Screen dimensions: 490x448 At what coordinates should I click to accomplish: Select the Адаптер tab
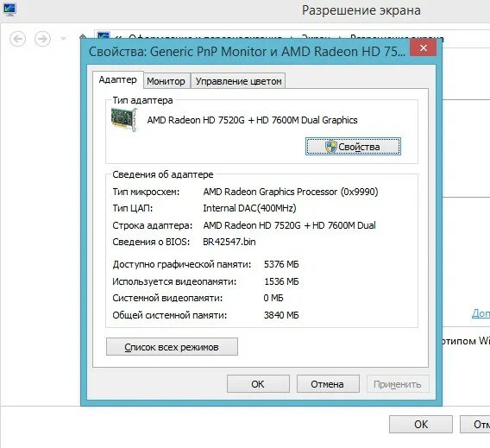pyautogui.click(x=118, y=79)
